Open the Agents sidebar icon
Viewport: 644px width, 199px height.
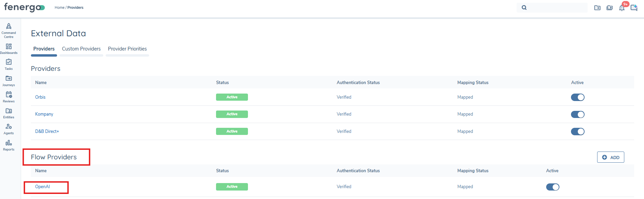[8, 129]
